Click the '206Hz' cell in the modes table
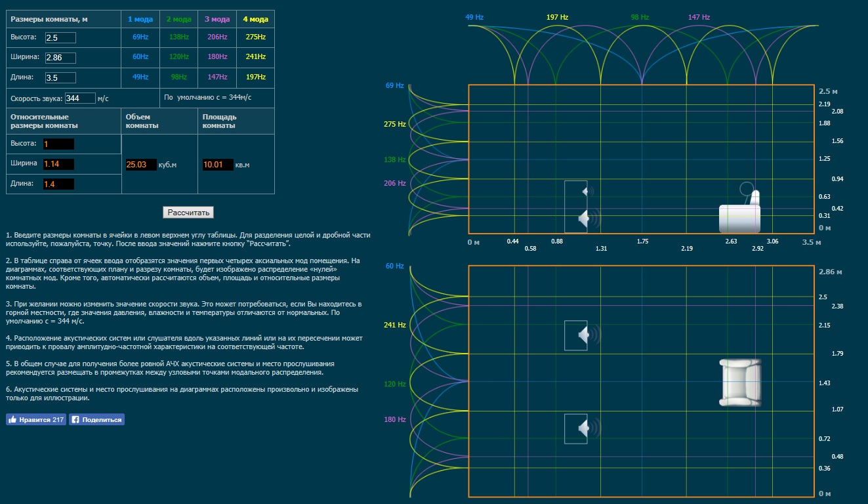This screenshot has height=504, width=868. (217, 37)
